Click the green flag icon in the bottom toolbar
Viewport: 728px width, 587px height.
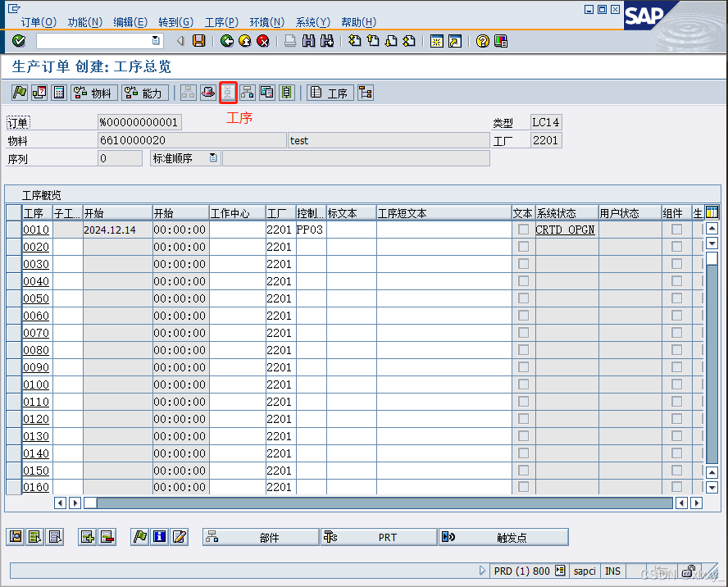139,537
